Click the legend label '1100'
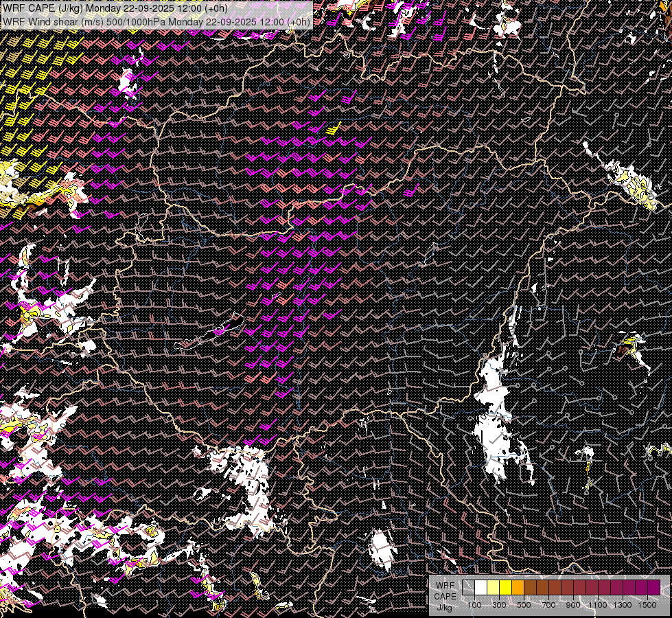 coord(597,605)
